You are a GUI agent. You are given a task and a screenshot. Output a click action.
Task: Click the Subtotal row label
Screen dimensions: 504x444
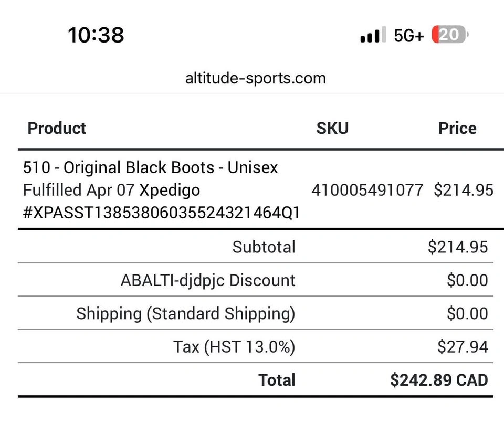point(264,247)
